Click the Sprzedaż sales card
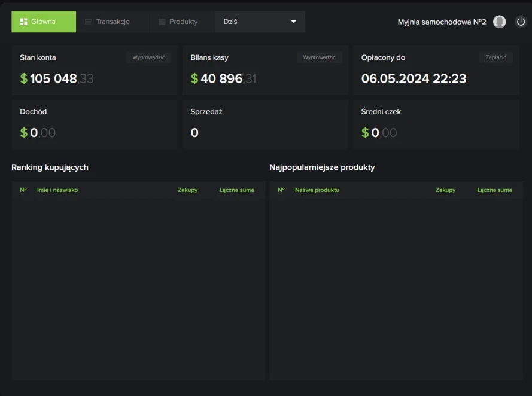 point(265,124)
